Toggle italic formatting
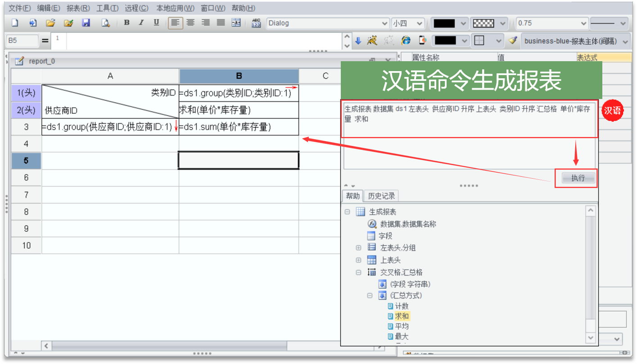637x364 pixels. [x=141, y=23]
